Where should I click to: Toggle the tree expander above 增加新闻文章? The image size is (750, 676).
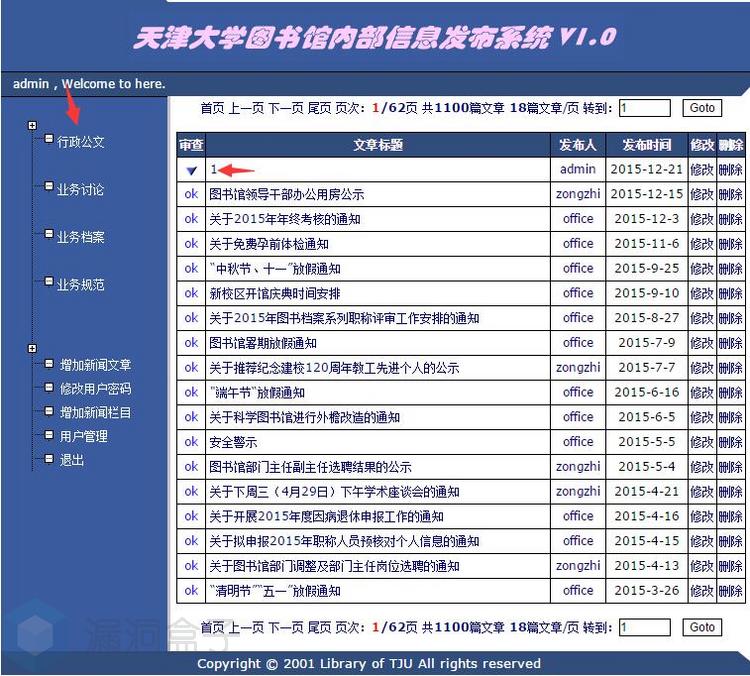33,349
